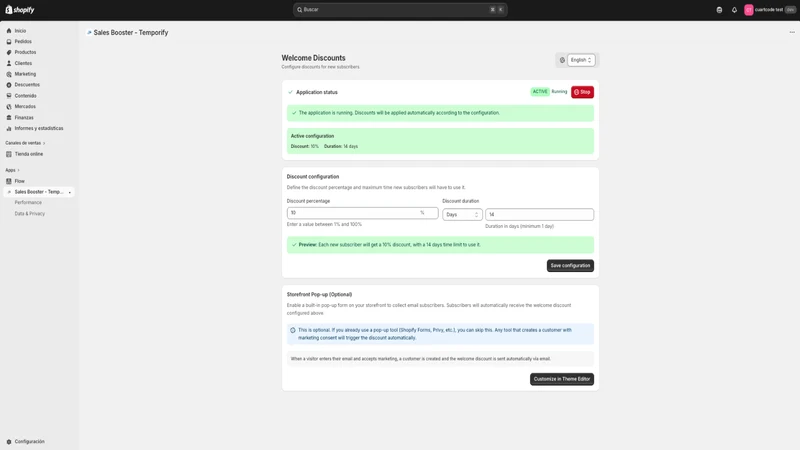800x450 pixels.
Task: Click the Temporify icon beside page title
Action: point(89,32)
